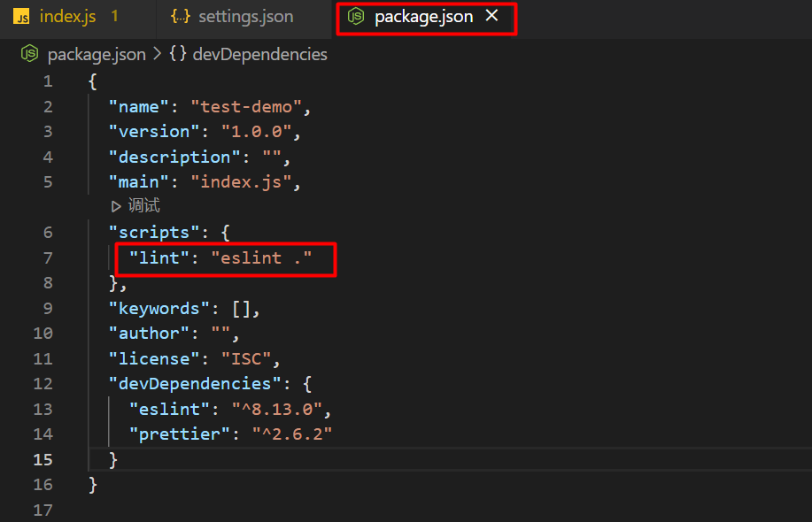Image resolution: width=812 pixels, height=522 pixels.
Task: Click the Node icon on package.json tab
Action: point(356,17)
